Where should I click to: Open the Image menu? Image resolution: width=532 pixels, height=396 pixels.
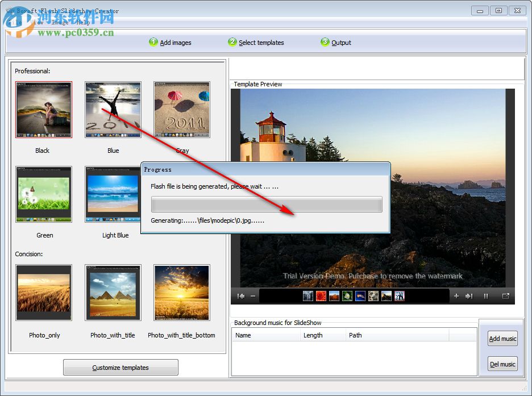pos(59,22)
